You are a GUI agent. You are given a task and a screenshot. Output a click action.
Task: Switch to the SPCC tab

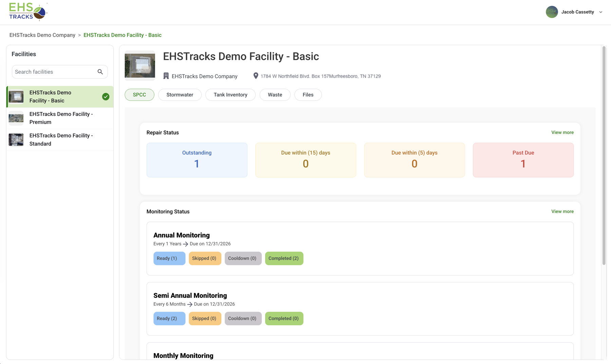pos(140,95)
